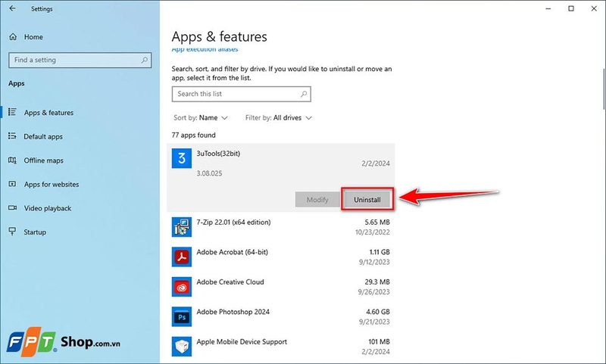Click the 3.08.025 version text
Screen dimensions: 606x364
(209, 173)
